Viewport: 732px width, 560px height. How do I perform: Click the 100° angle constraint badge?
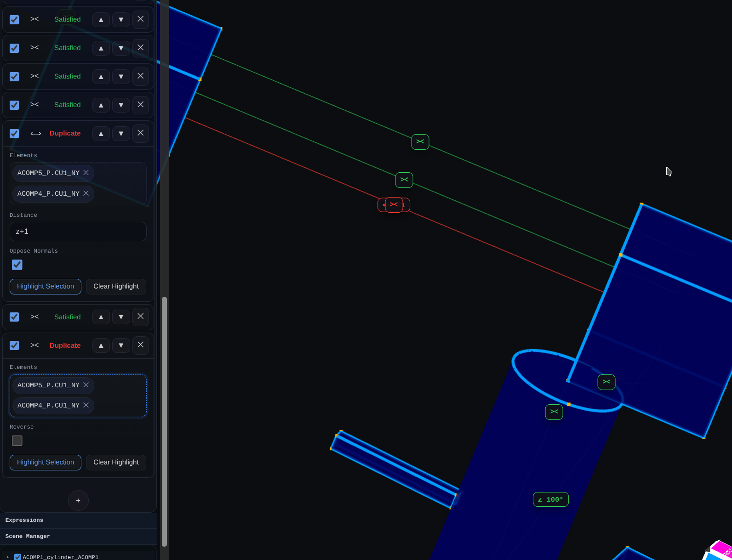click(550, 499)
